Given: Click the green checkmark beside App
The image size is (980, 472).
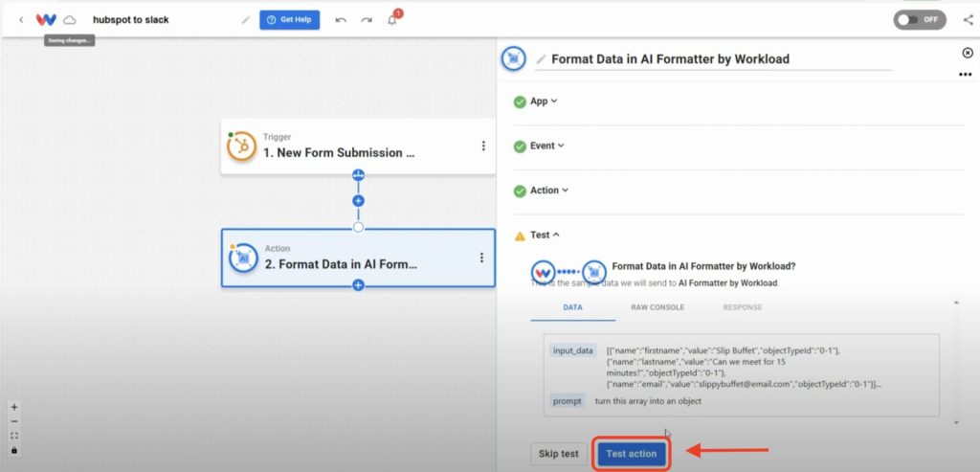Looking at the screenshot, I should pos(520,101).
